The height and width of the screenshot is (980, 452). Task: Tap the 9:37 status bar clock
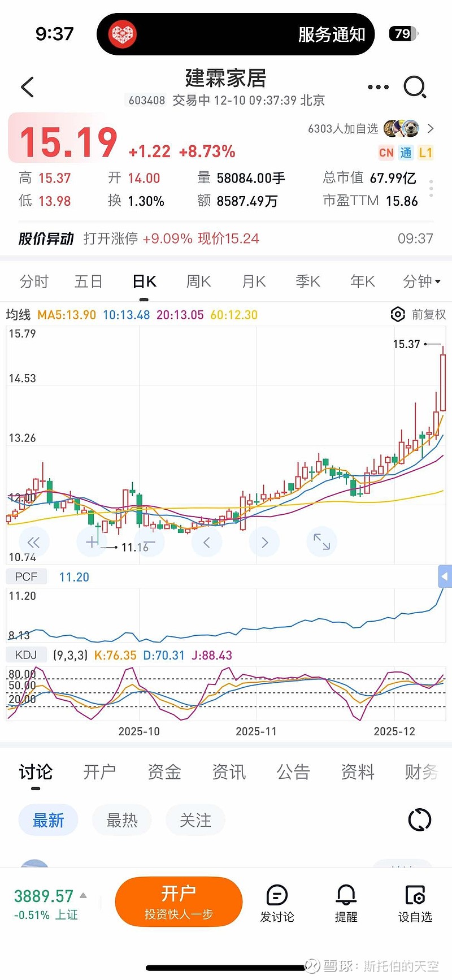pyautogui.click(x=55, y=34)
